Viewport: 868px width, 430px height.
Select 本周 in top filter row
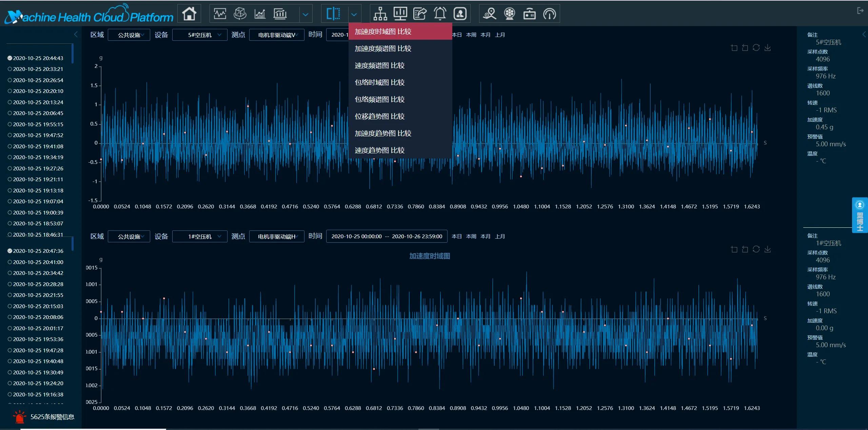[x=471, y=35]
